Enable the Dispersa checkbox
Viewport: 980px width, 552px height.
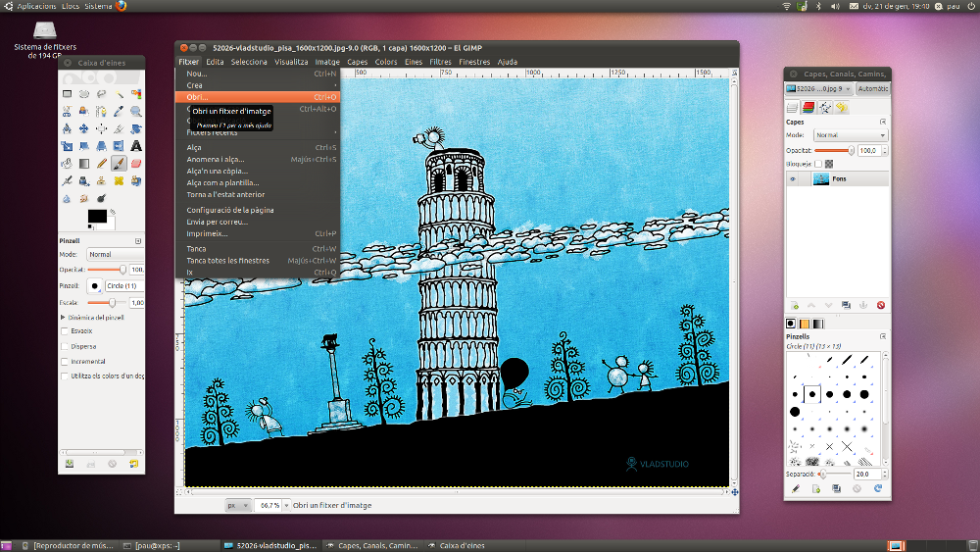click(x=65, y=346)
